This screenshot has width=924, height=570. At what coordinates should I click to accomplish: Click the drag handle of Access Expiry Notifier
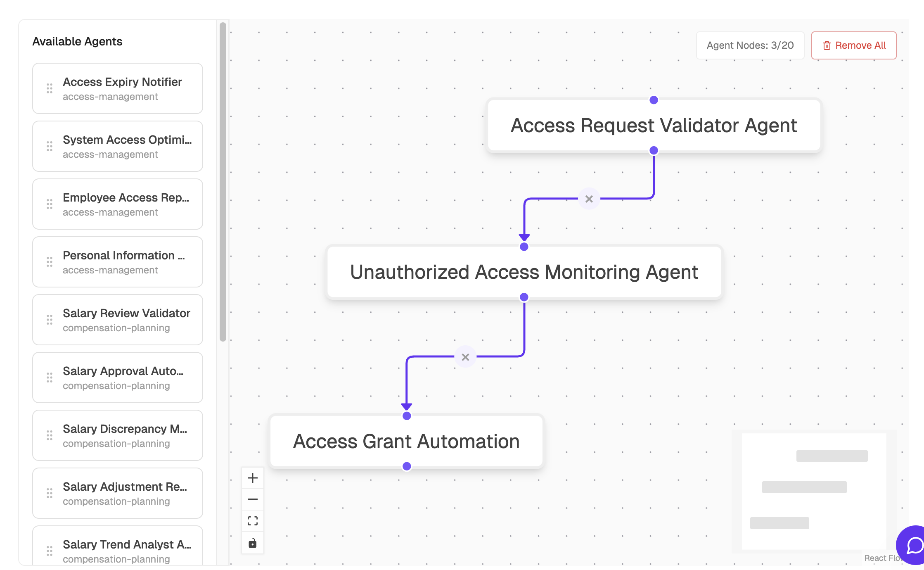click(x=50, y=88)
